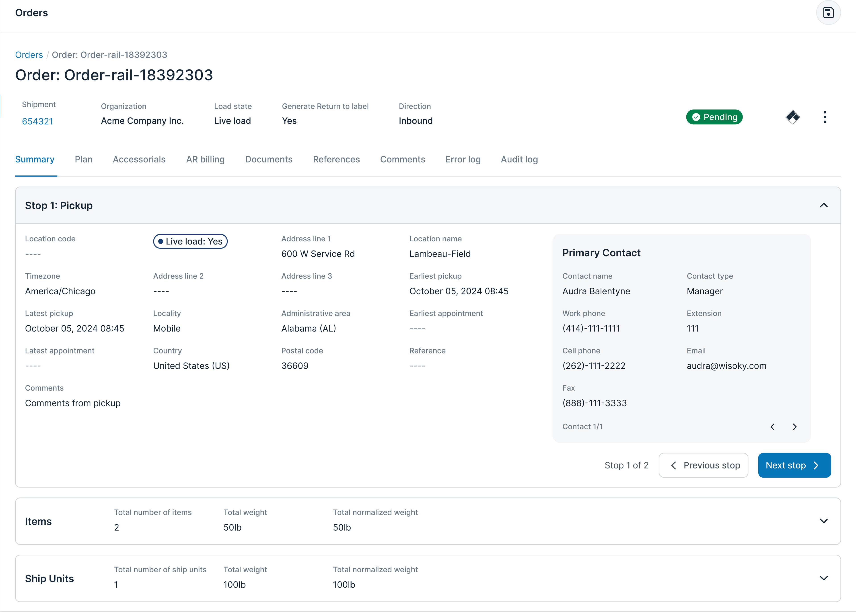Click the Comments from pickup text
856x616 pixels.
(x=73, y=403)
